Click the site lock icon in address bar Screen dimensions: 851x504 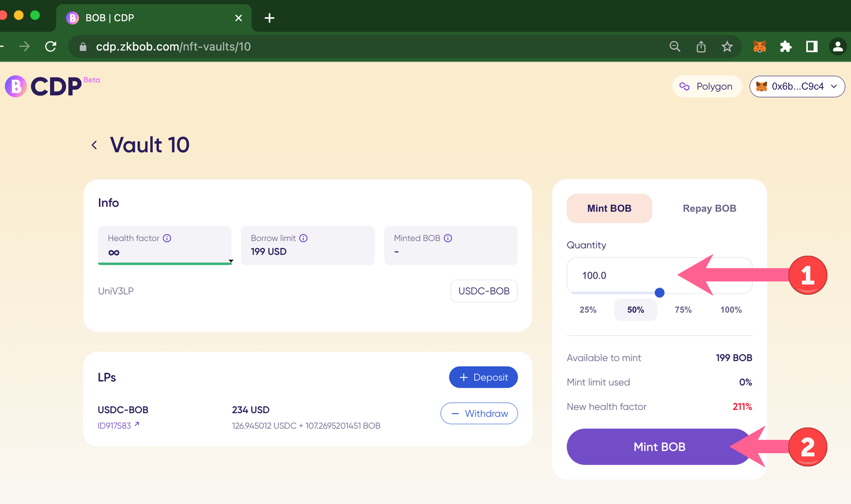pyautogui.click(x=83, y=47)
